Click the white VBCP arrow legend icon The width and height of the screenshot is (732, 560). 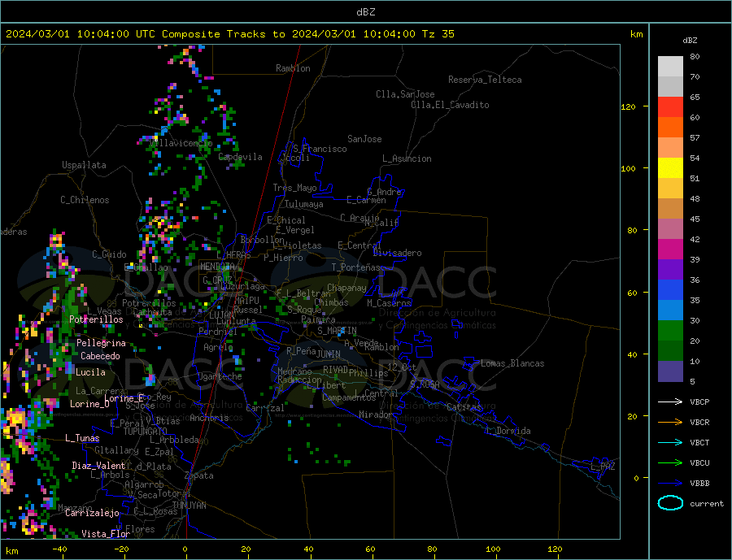[x=670, y=402]
